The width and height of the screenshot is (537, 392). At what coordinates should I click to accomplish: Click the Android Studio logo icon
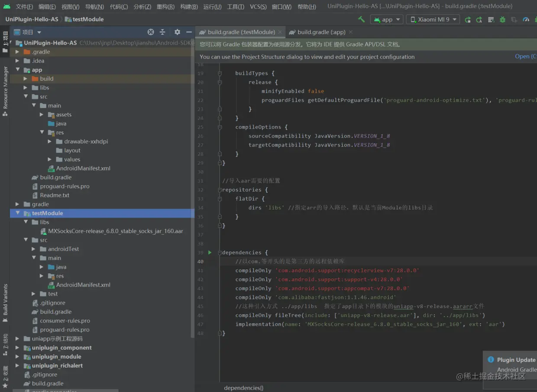tap(6, 6)
